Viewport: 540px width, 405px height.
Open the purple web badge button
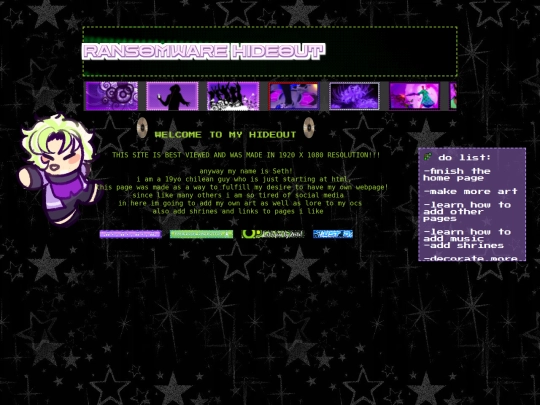coord(131,235)
